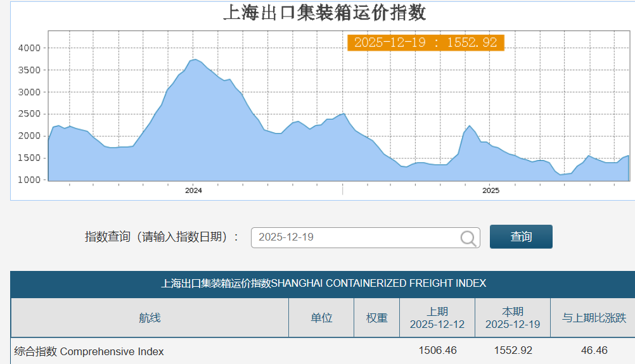Click the 单位 column header

(321, 318)
